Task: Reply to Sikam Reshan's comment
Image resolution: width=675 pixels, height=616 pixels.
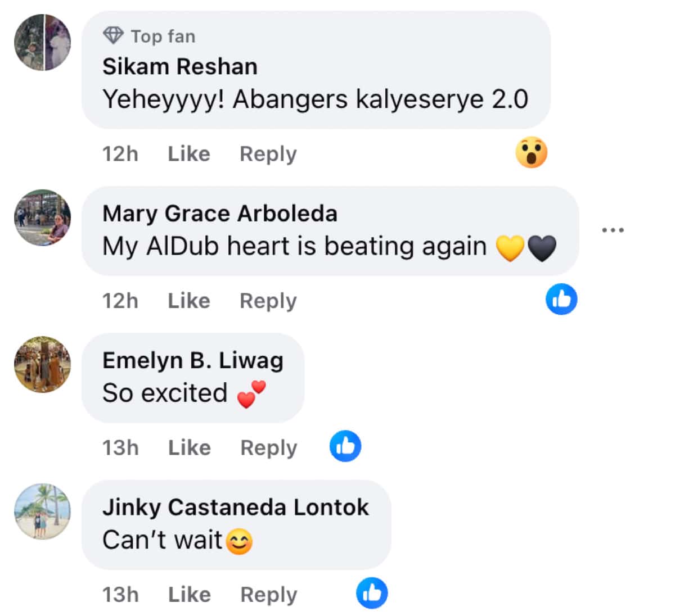Action: [268, 153]
